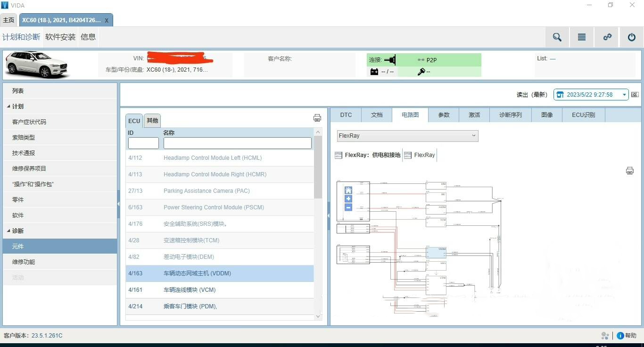Select the 电路图 tab

click(410, 115)
